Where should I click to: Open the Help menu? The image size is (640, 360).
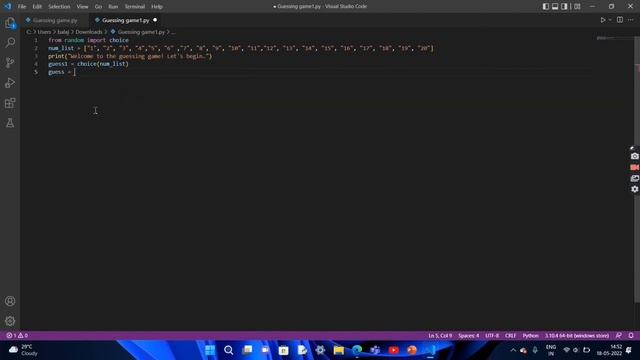tap(157, 7)
